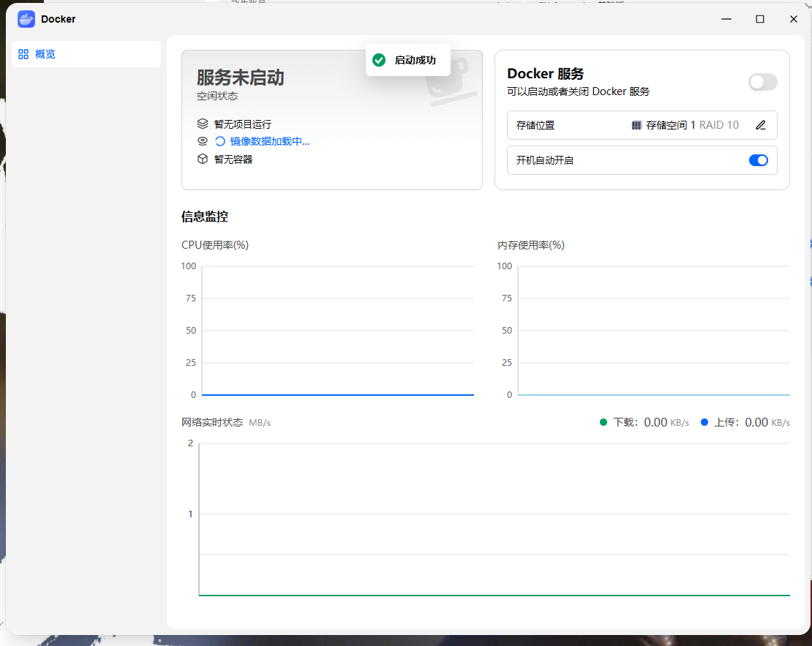Image resolution: width=812 pixels, height=646 pixels.
Task: Click the 开机自动开启 label
Action: click(x=544, y=161)
